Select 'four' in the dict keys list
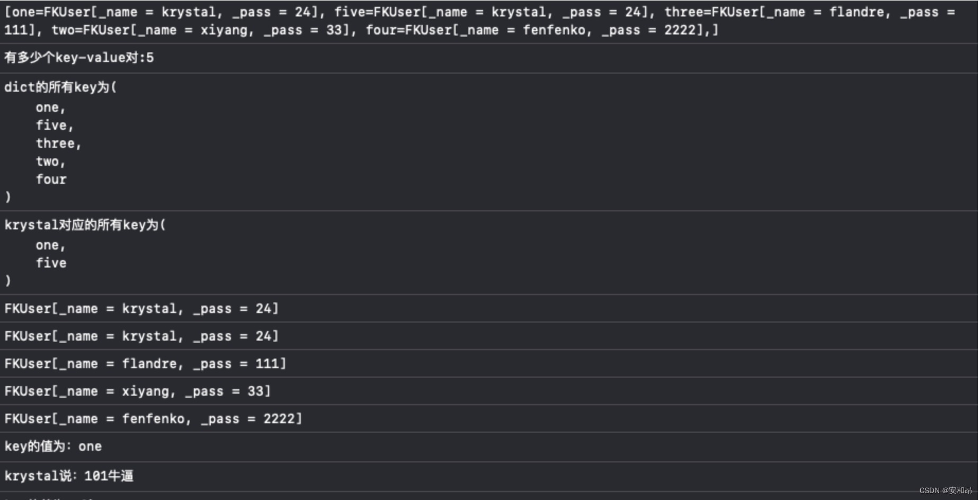This screenshot has height=500, width=980. coord(51,180)
